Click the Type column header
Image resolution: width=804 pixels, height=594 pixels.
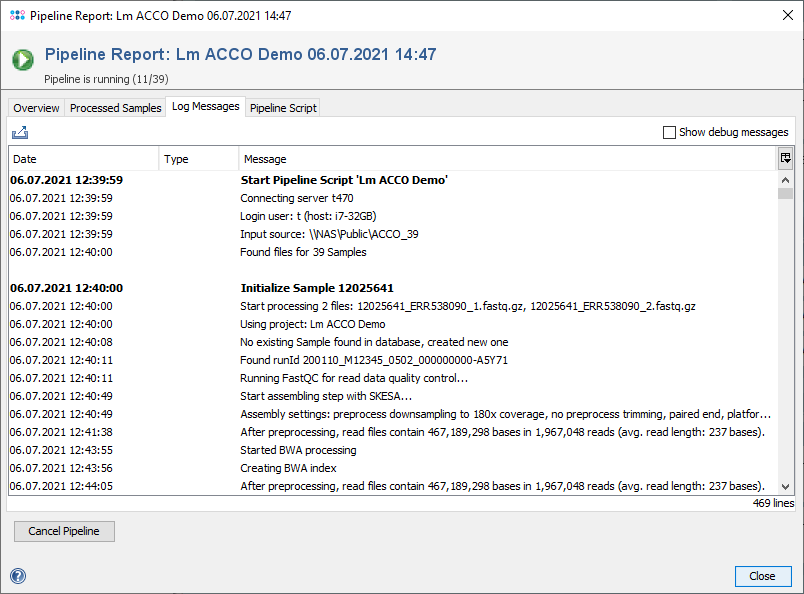(199, 159)
